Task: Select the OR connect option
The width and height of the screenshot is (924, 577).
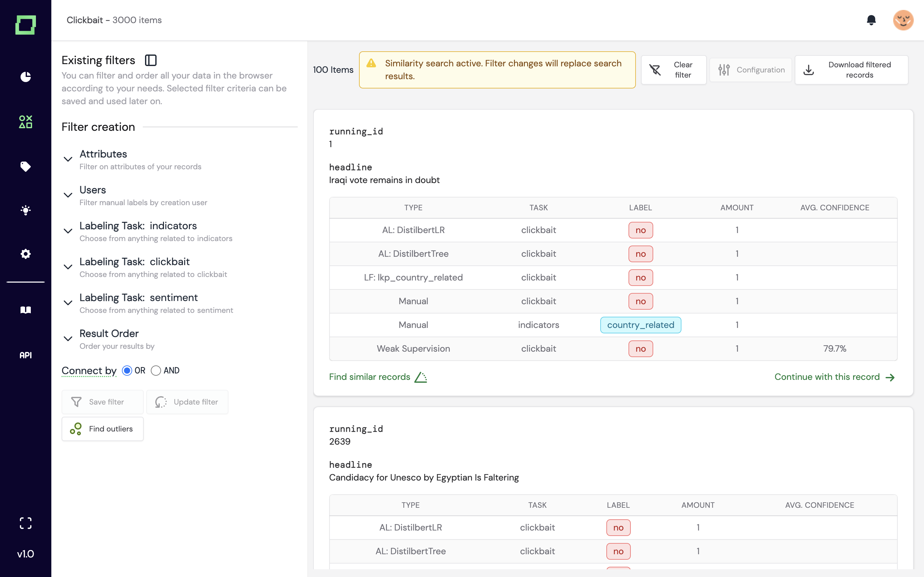Action: click(127, 371)
